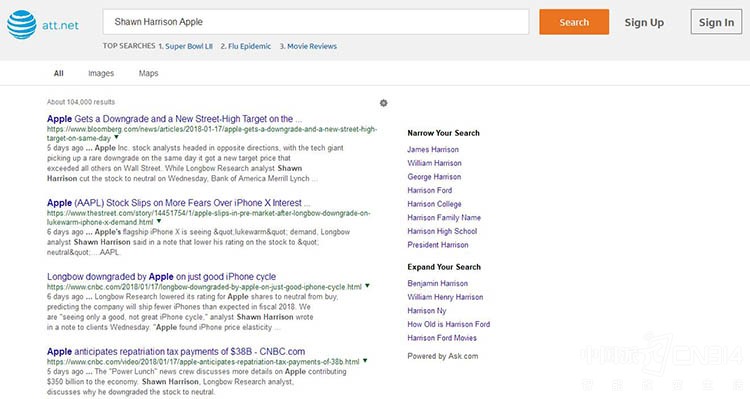Expand dropdown arrow beside thestreet.com URL
This screenshot has height=399, width=750.
coord(159,222)
